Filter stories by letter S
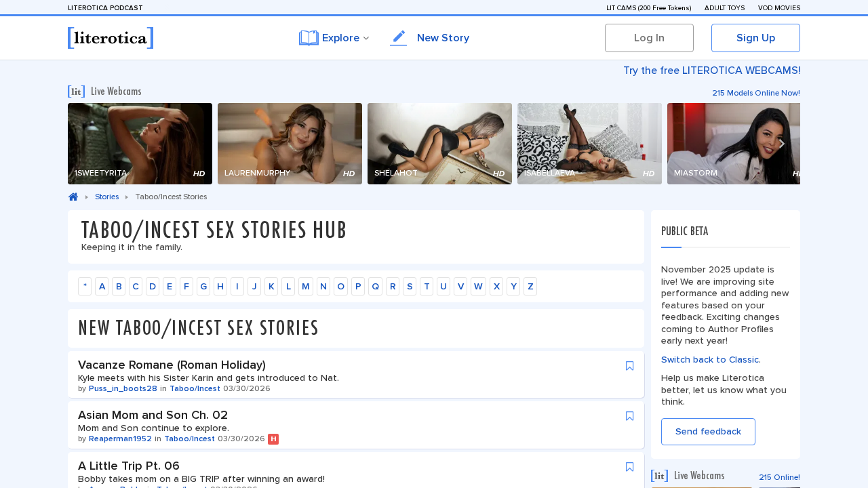 click(410, 286)
